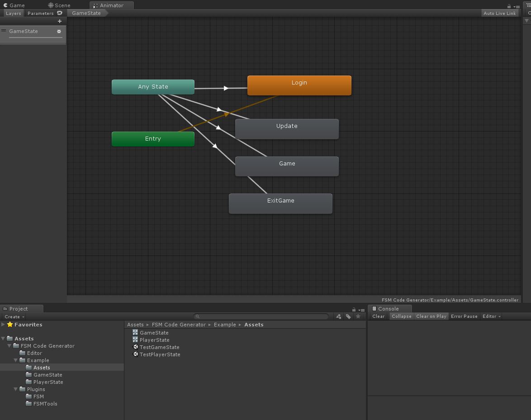Image resolution: width=531 pixels, height=420 pixels.
Task: Click the Search by Label tag icon
Action: [x=348, y=316]
